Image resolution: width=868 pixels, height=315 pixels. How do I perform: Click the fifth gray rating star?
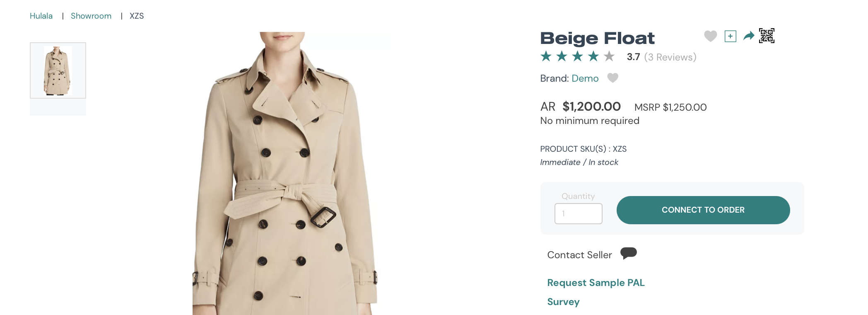[609, 56]
